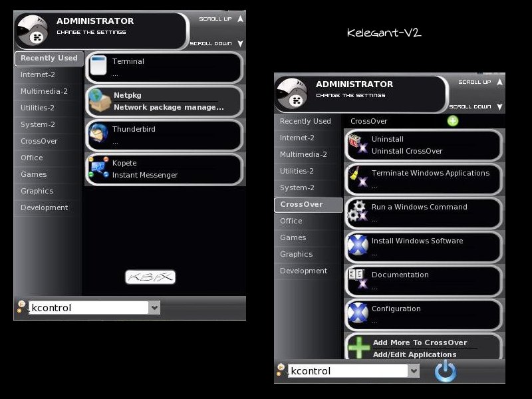This screenshot has height=399, width=532.
Task: Click the Run a Windows Command gears icon
Action: click(x=358, y=211)
